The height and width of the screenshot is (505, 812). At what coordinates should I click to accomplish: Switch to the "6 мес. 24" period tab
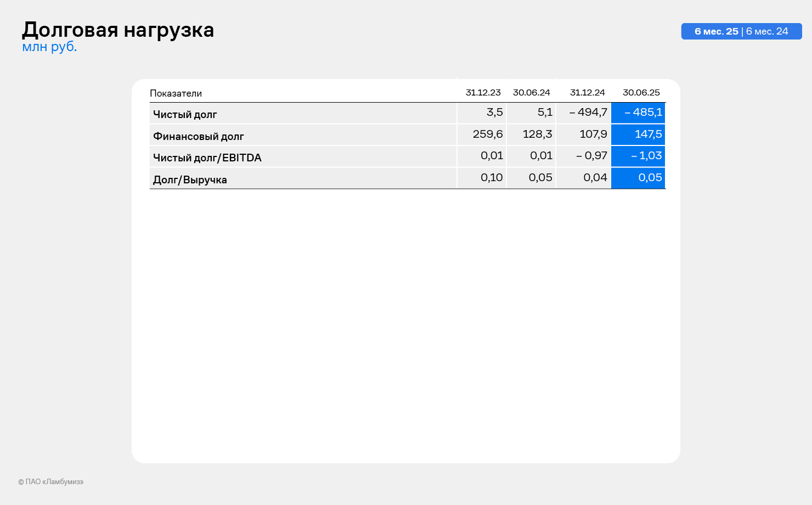pyautogui.click(x=767, y=31)
